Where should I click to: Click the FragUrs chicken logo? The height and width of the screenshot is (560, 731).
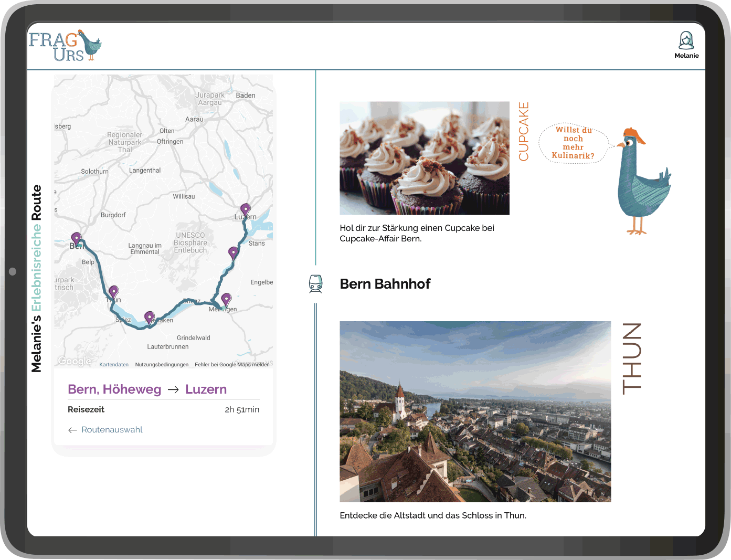coord(65,46)
